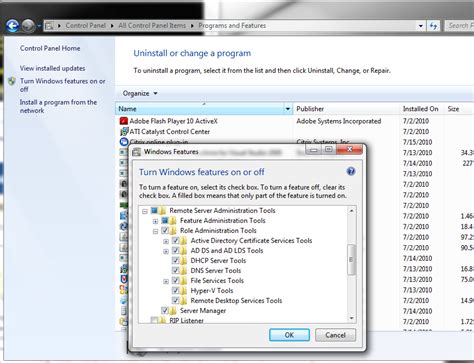Uncheck Active Directory Certificate Services Tools
The width and height of the screenshot is (474, 363).
coord(175,240)
